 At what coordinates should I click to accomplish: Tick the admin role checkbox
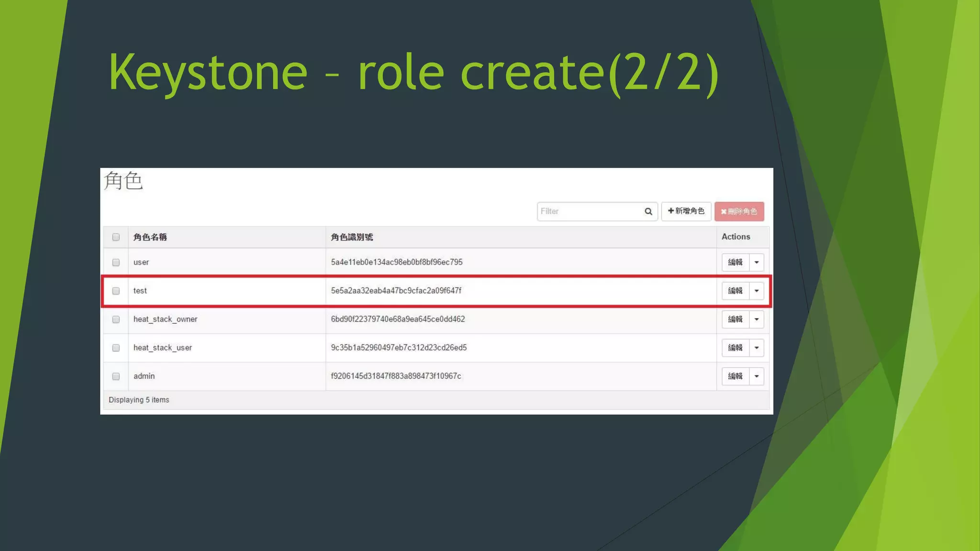point(116,376)
